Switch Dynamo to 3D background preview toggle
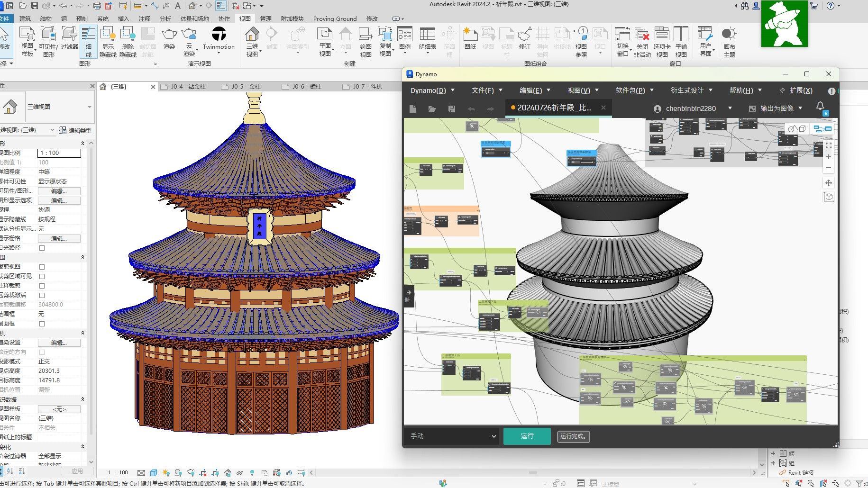 click(797, 128)
